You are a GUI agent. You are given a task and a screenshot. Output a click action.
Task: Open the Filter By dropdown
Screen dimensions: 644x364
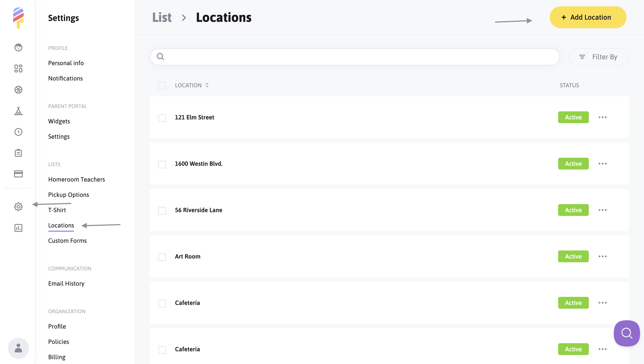pyautogui.click(x=598, y=57)
